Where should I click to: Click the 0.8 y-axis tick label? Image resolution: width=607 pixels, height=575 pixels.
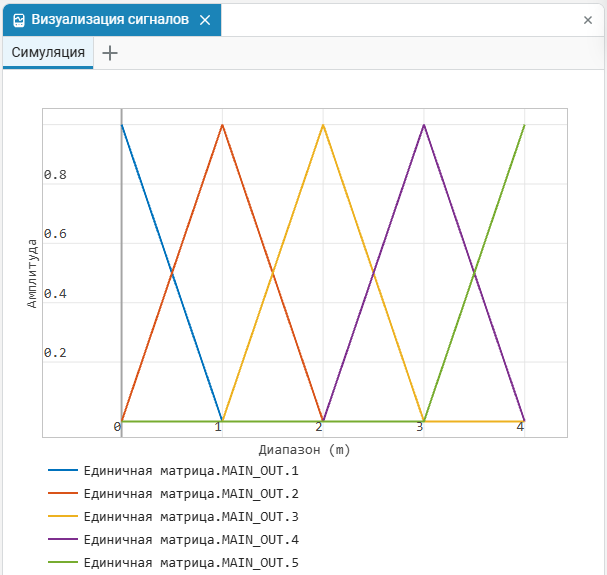click(x=55, y=175)
